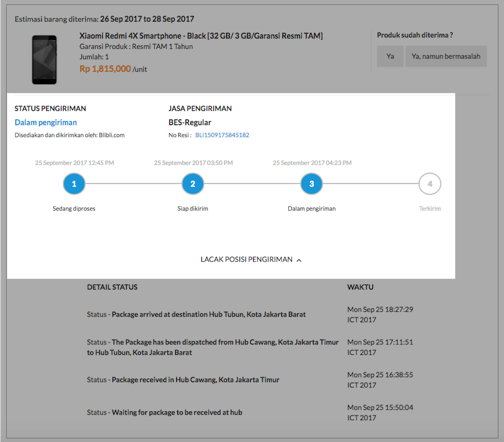Click the "Ya, namun bermasalah" button
The height and width of the screenshot is (442, 504).
(x=446, y=56)
